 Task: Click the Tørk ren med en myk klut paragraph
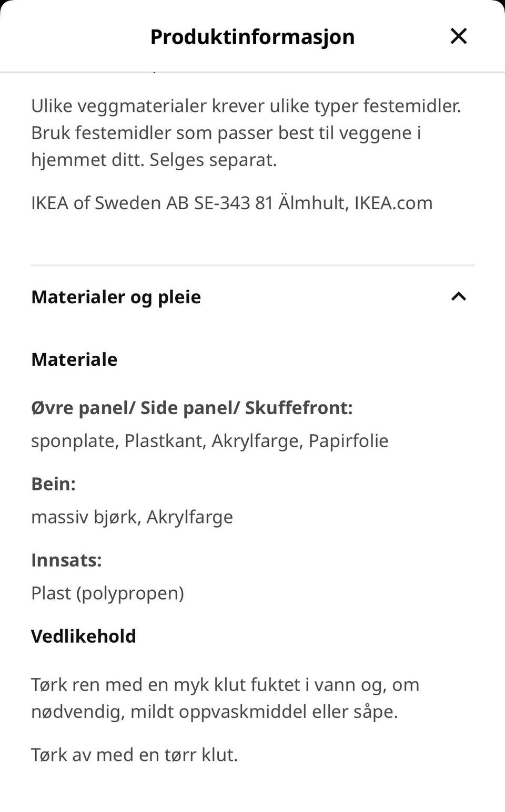(225, 698)
